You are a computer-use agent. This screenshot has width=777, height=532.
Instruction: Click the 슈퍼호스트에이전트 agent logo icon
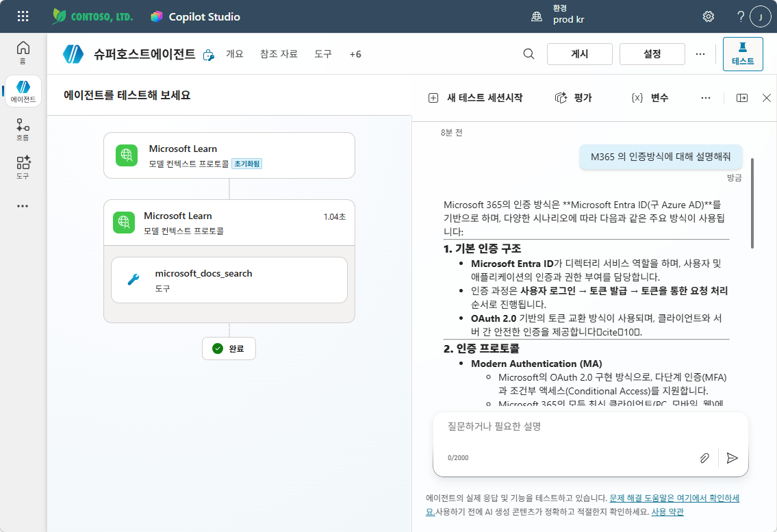coord(73,54)
